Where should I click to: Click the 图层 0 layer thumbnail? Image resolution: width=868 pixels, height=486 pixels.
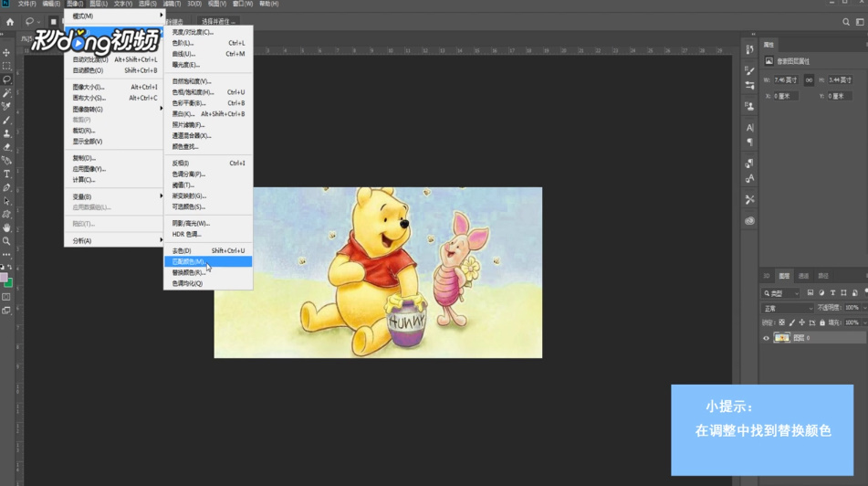(781, 338)
